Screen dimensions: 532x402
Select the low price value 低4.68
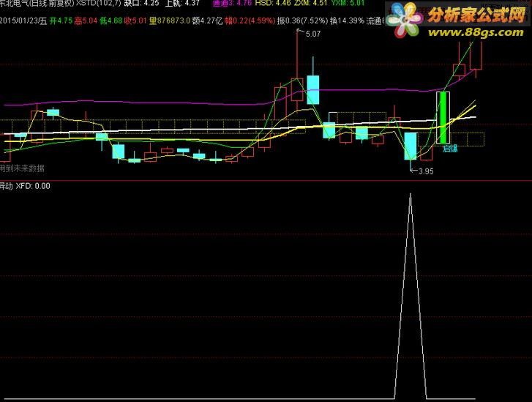(111, 21)
